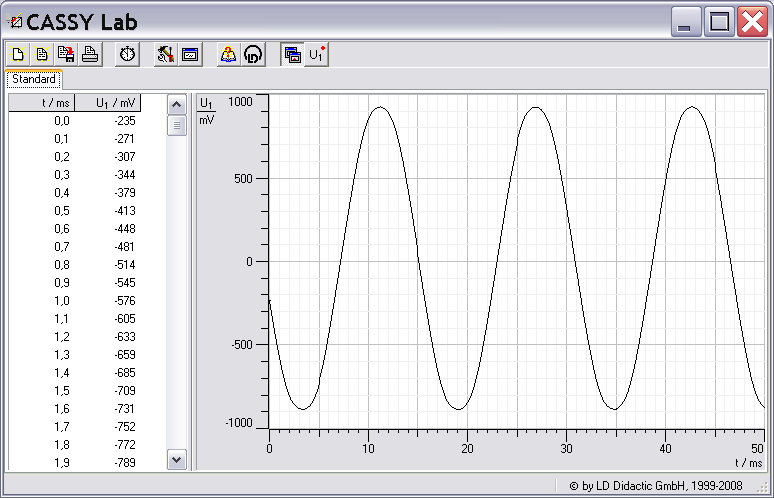The height and width of the screenshot is (498, 774).
Task: Click the x-axis tick label '10'
Action: [368, 449]
